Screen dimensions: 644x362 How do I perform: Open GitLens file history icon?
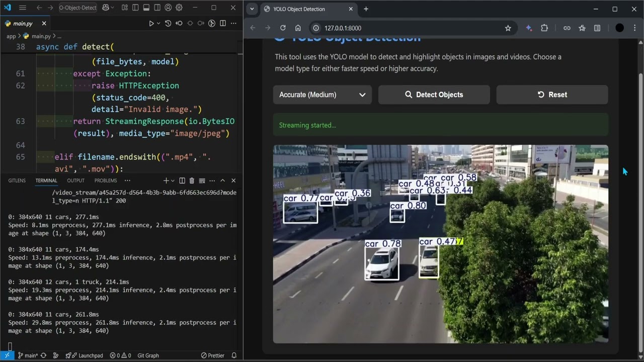click(168, 23)
